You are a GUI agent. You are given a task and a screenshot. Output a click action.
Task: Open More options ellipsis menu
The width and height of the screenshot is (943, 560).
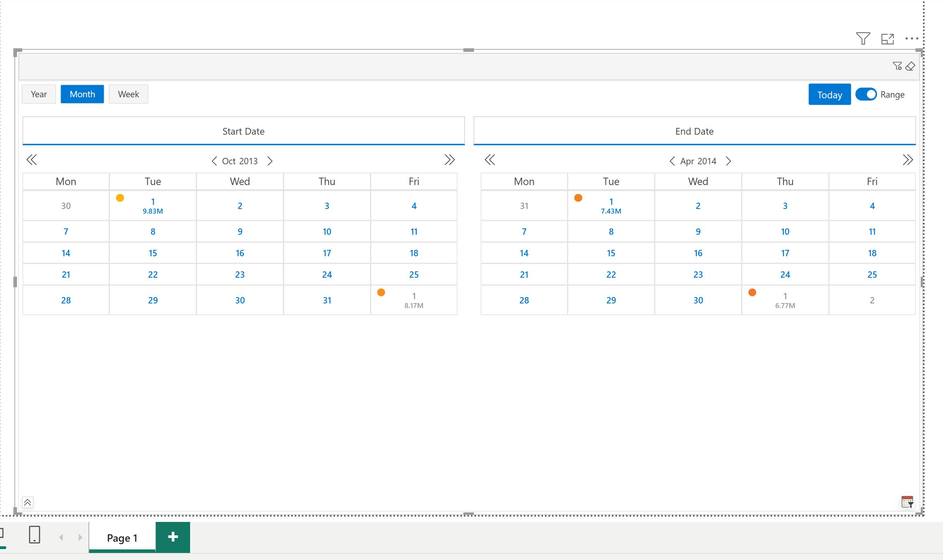(x=912, y=38)
